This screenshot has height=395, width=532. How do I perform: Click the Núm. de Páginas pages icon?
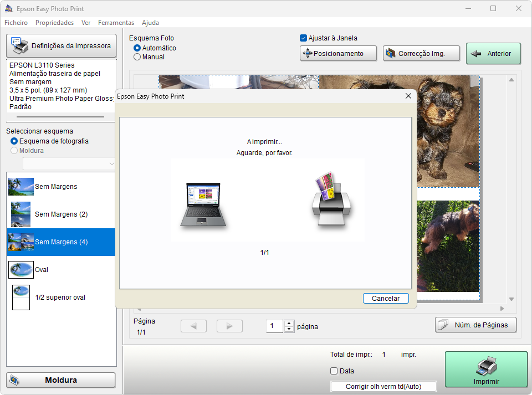[x=443, y=325]
